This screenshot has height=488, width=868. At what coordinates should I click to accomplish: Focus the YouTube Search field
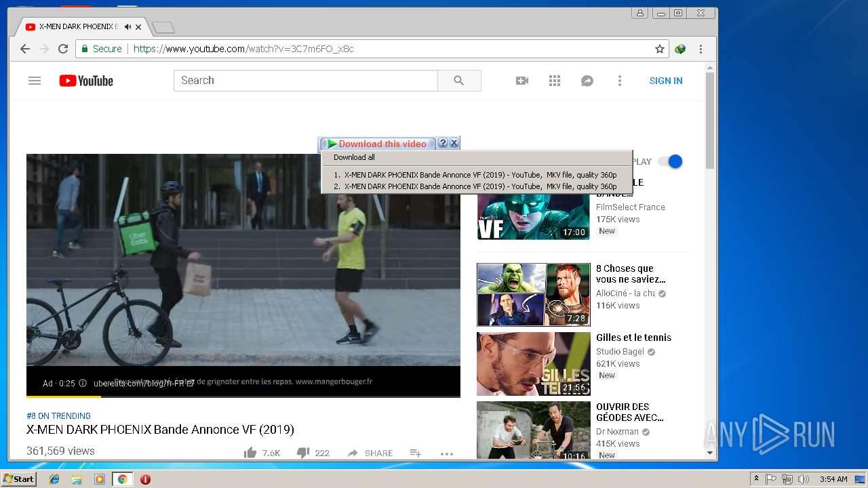pos(306,81)
